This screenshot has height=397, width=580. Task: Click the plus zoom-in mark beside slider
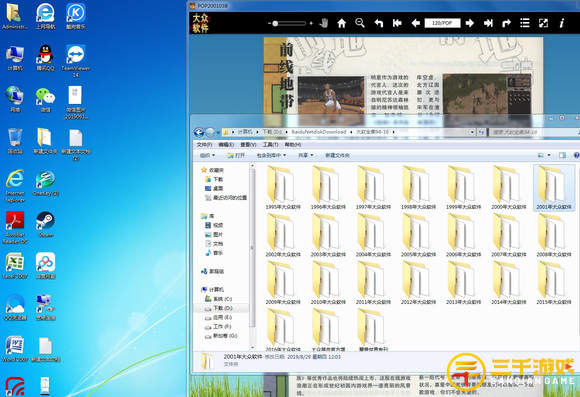(x=311, y=23)
